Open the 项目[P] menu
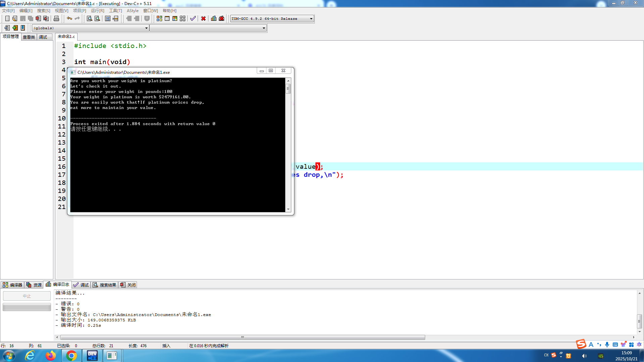 [x=80, y=11]
